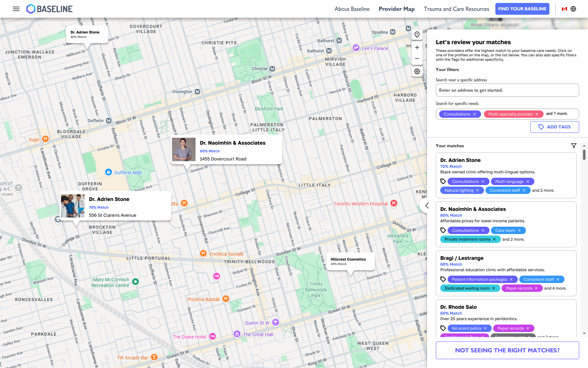Click Dr. Naoimhin provider photo on map

tap(184, 150)
